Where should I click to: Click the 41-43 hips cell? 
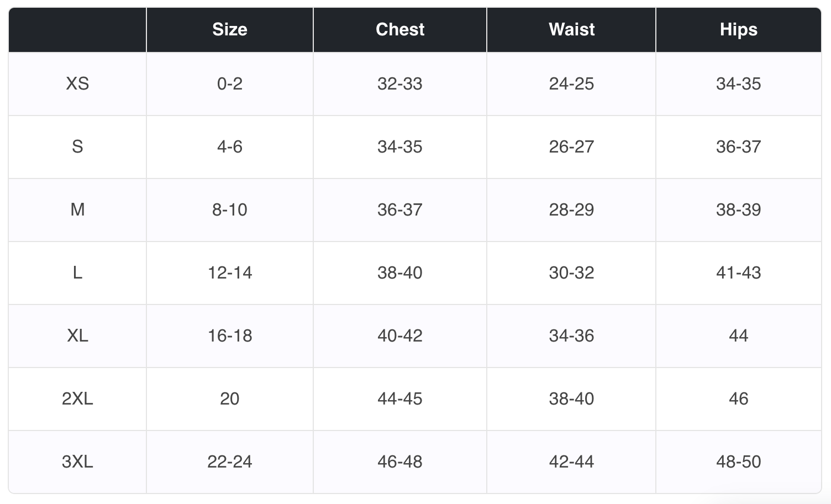pyautogui.click(x=739, y=273)
